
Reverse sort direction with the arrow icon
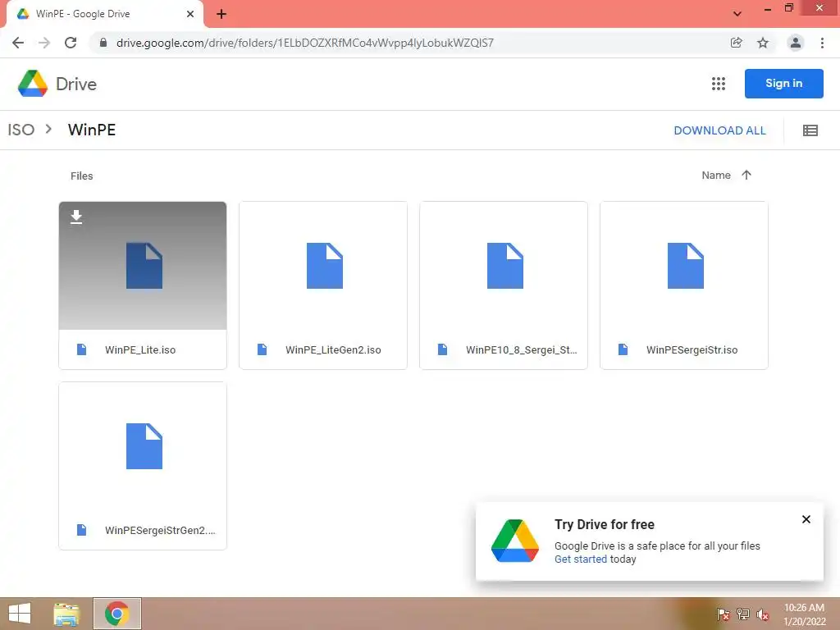pos(746,176)
